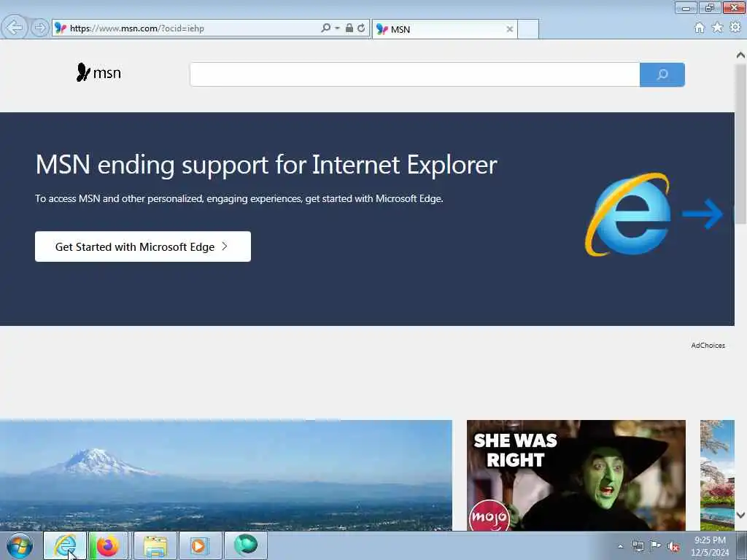Click the address bar URL text

[x=136, y=28]
